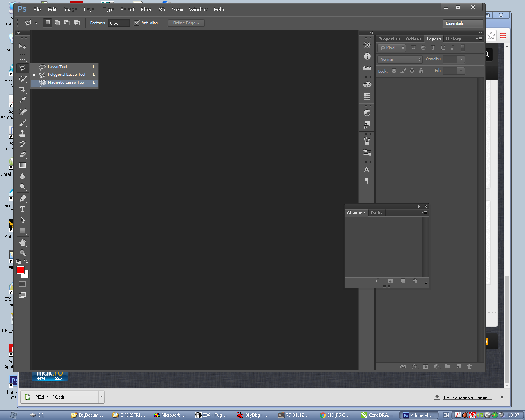Select the Eraser tool
Image resolution: width=525 pixels, height=420 pixels.
point(23,155)
